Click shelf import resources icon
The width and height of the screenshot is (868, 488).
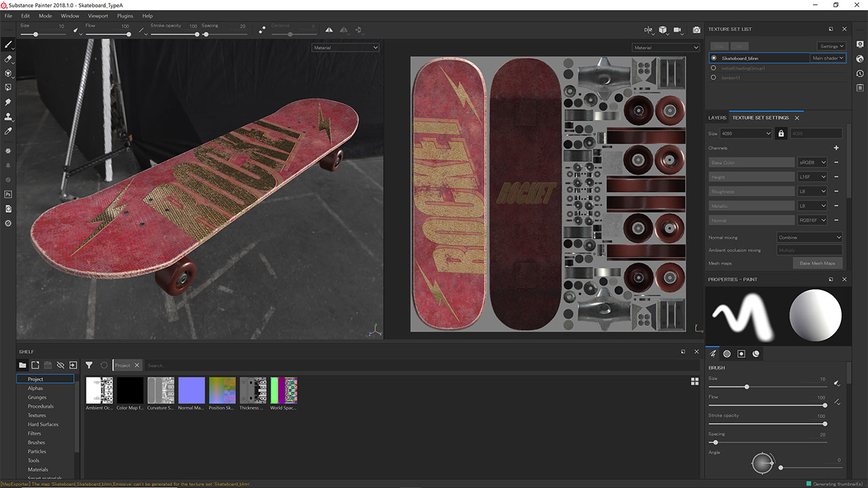(73, 365)
